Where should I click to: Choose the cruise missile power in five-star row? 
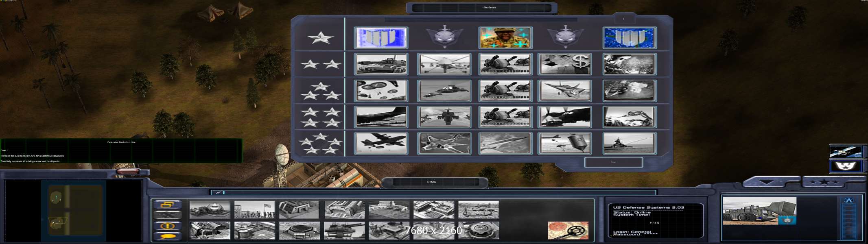pyautogui.click(x=505, y=143)
